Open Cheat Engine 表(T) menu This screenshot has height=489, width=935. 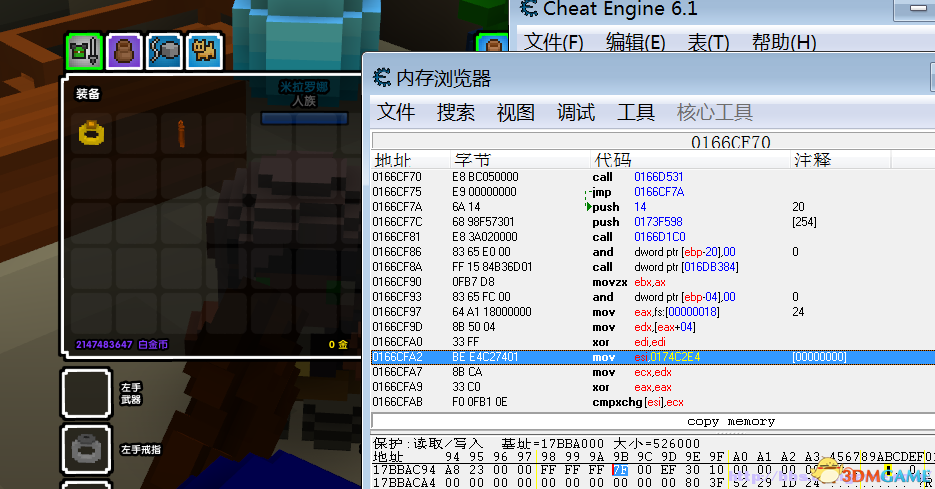708,42
